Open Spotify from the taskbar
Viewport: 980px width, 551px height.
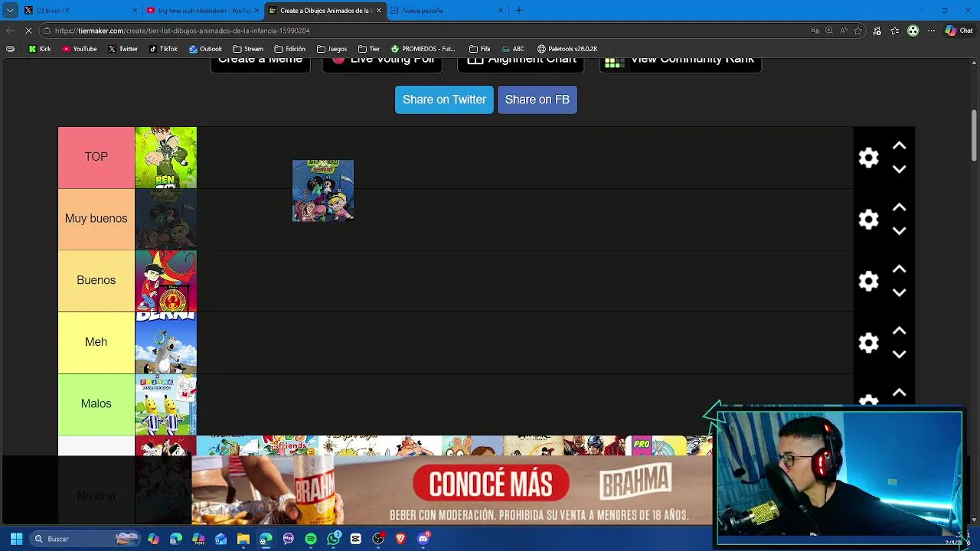coord(311,539)
